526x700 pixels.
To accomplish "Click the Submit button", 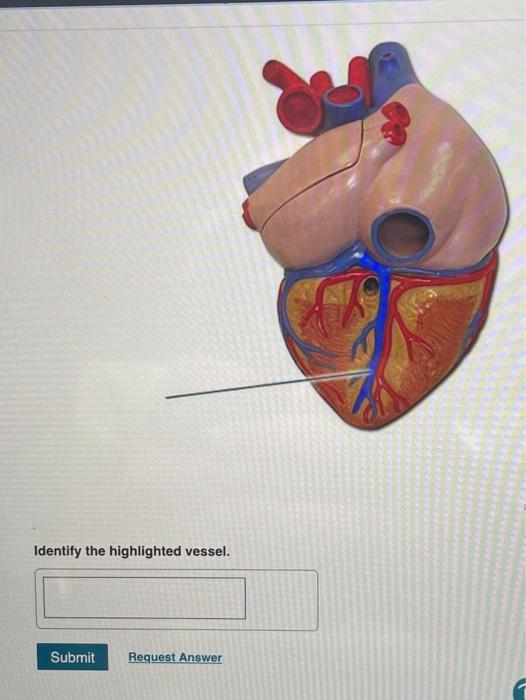I will click(x=72, y=657).
